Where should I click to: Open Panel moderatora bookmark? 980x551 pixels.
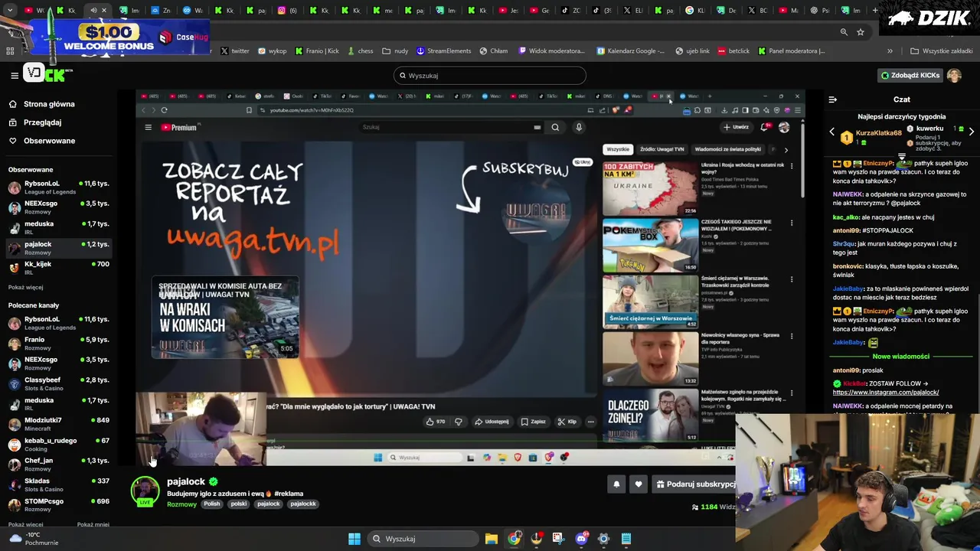[792, 51]
